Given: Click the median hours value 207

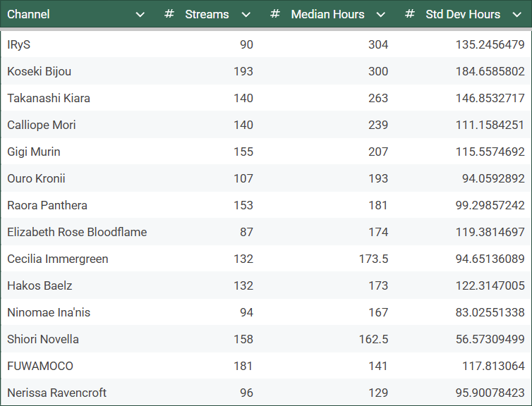Looking at the screenshot, I should (x=378, y=152).
